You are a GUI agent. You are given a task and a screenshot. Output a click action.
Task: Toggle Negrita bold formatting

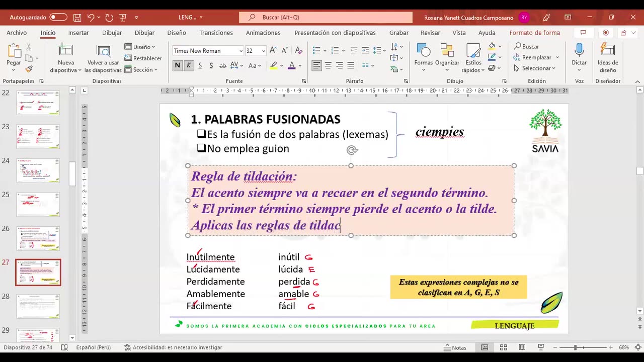pyautogui.click(x=178, y=65)
